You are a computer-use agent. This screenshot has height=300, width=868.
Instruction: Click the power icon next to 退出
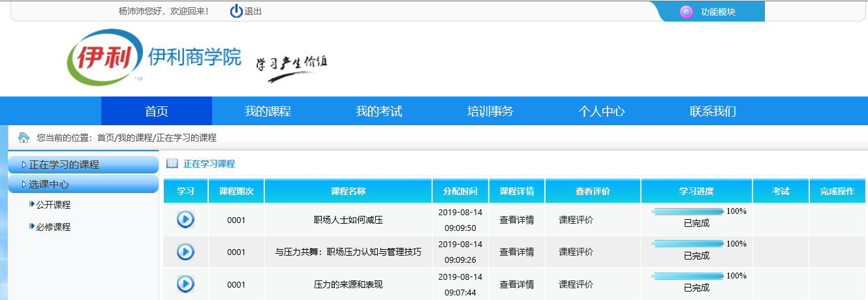tap(236, 11)
